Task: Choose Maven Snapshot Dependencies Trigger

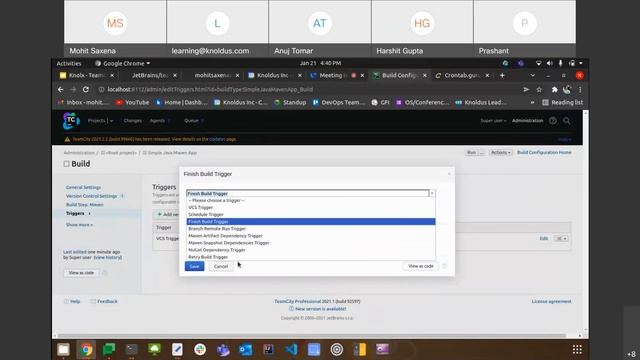Action: [311, 243]
